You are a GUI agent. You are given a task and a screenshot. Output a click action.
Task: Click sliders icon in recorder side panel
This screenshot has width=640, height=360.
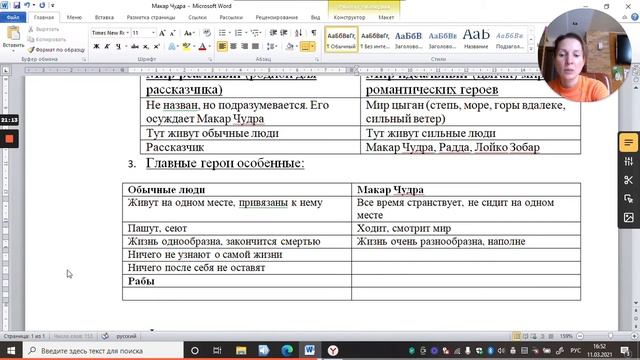[x=629, y=161]
